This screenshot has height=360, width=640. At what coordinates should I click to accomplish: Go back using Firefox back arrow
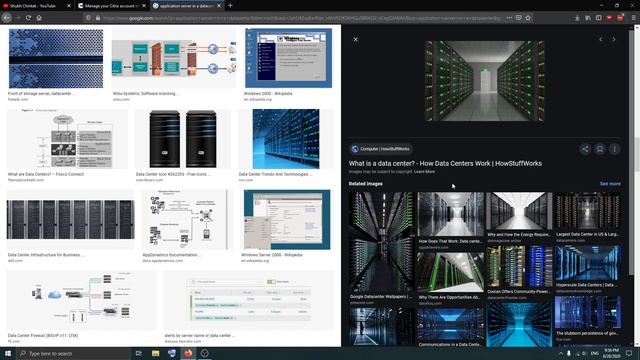tap(7, 18)
